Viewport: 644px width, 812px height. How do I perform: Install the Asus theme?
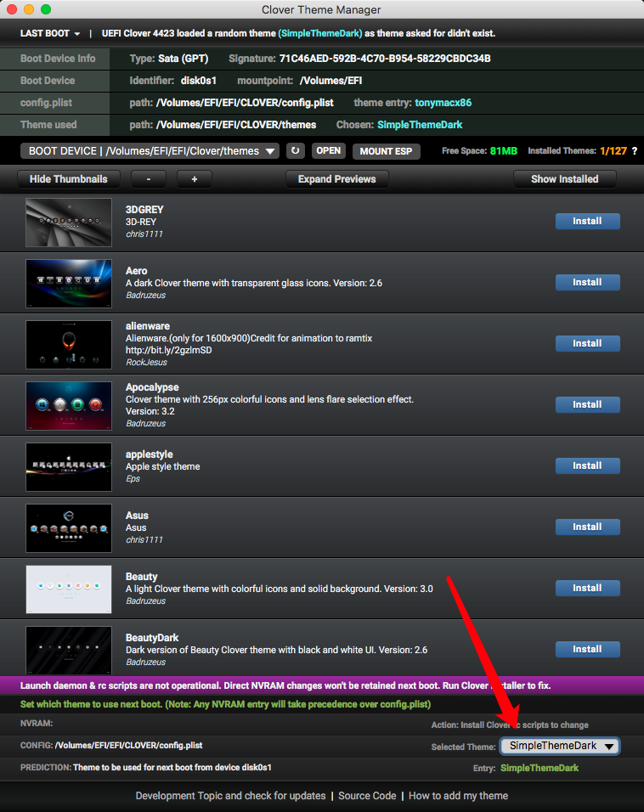(588, 527)
